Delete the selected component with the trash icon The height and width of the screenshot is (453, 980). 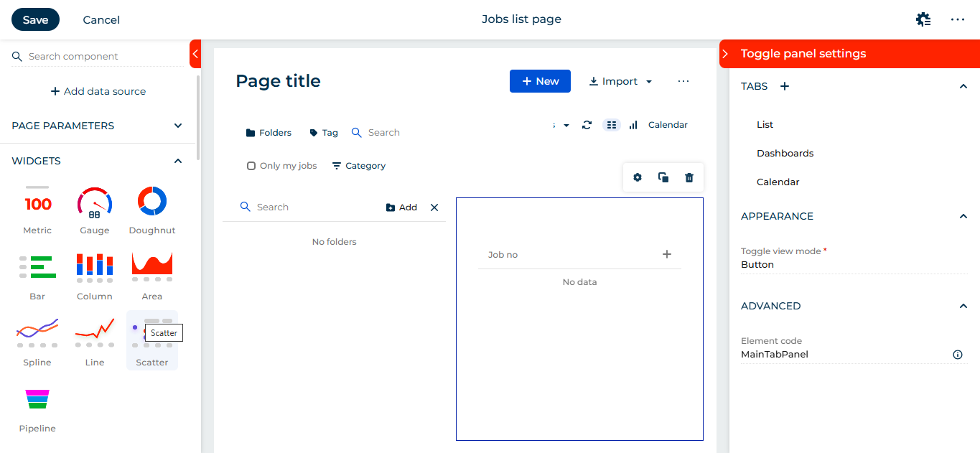689,177
